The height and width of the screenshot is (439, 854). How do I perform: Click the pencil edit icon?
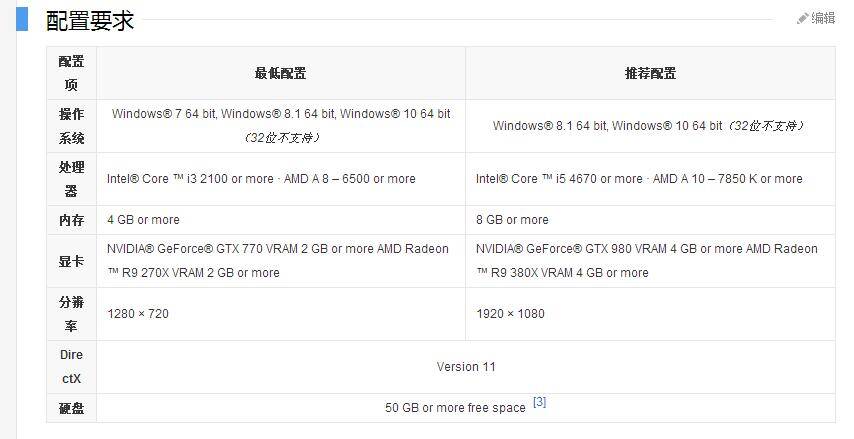(x=802, y=18)
